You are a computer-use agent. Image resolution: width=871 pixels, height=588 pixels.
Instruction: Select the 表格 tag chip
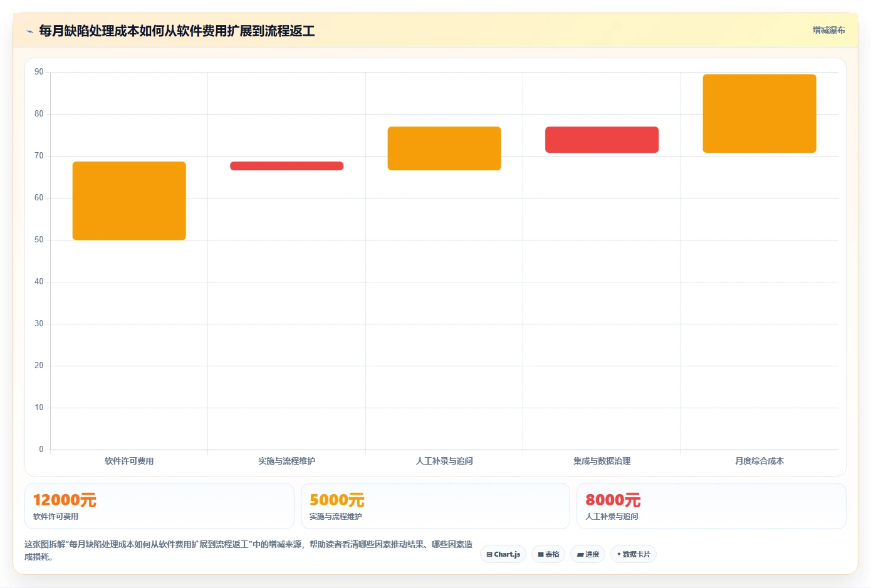pyautogui.click(x=548, y=554)
